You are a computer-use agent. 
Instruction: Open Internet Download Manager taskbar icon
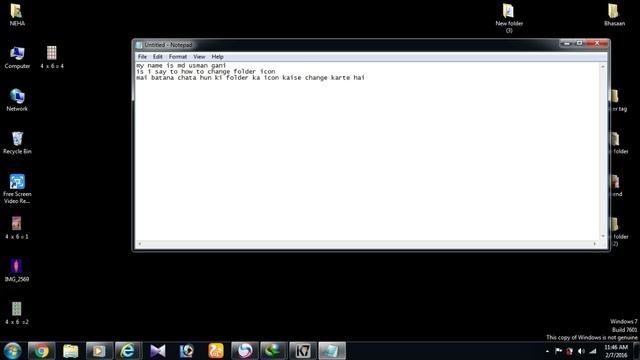coord(273,351)
